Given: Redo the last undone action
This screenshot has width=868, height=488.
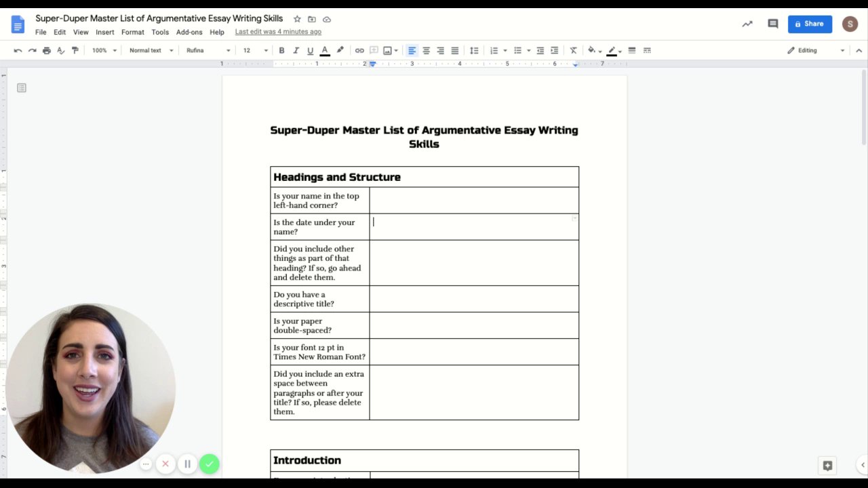Looking at the screenshot, I should coord(32,51).
